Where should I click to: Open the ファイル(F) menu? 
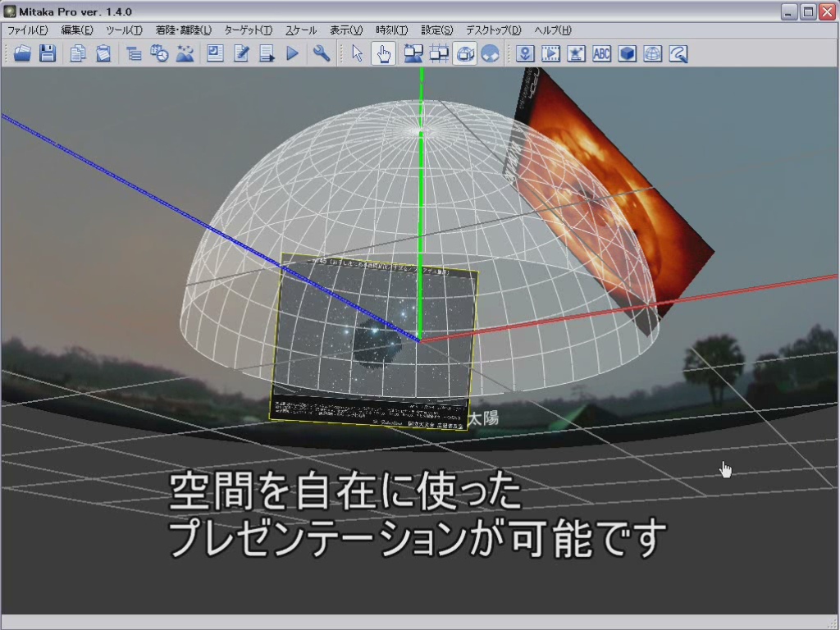(x=28, y=30)
